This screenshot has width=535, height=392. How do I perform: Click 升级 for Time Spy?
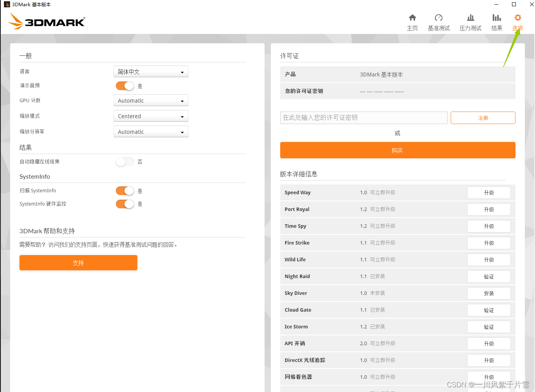point(489,226)
